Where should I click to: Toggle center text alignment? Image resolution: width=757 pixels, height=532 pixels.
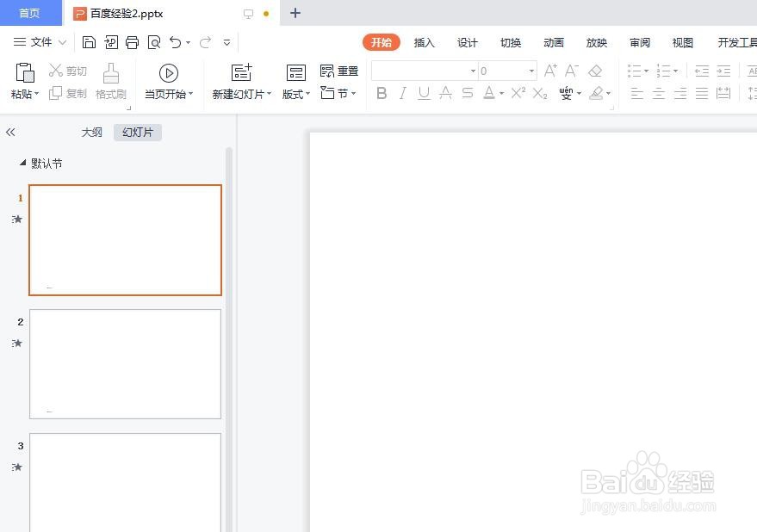[x=659, y=93]
